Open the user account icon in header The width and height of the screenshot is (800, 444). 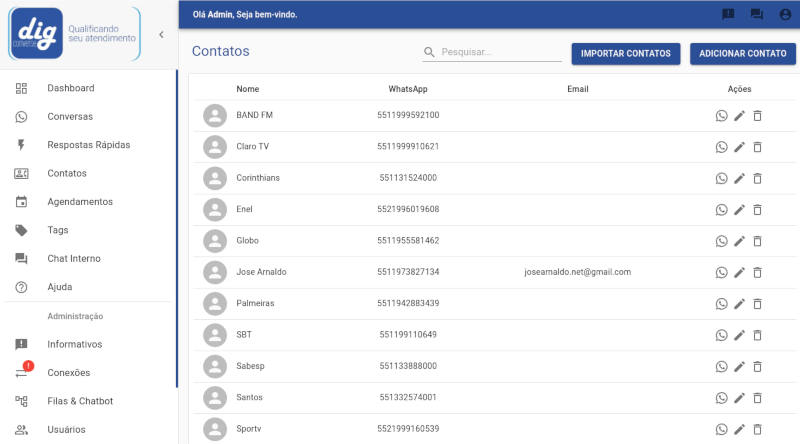click(x=785, y=14)
